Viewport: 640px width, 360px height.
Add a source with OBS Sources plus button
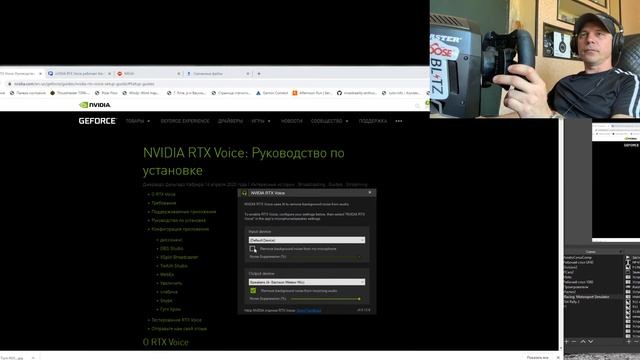pos(629,341)
